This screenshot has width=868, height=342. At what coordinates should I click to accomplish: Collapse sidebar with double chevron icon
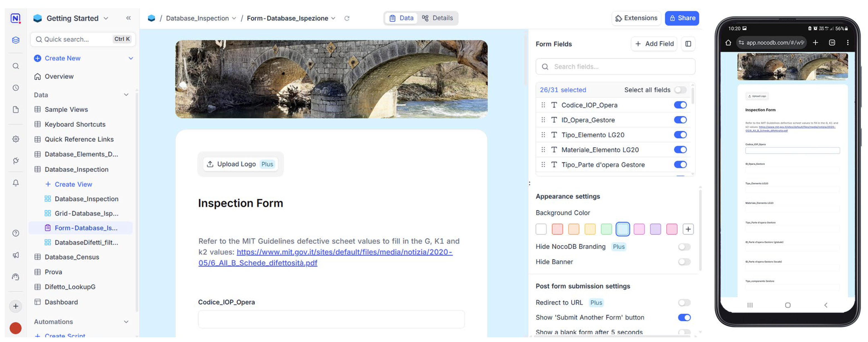click(x=128, y=18)
